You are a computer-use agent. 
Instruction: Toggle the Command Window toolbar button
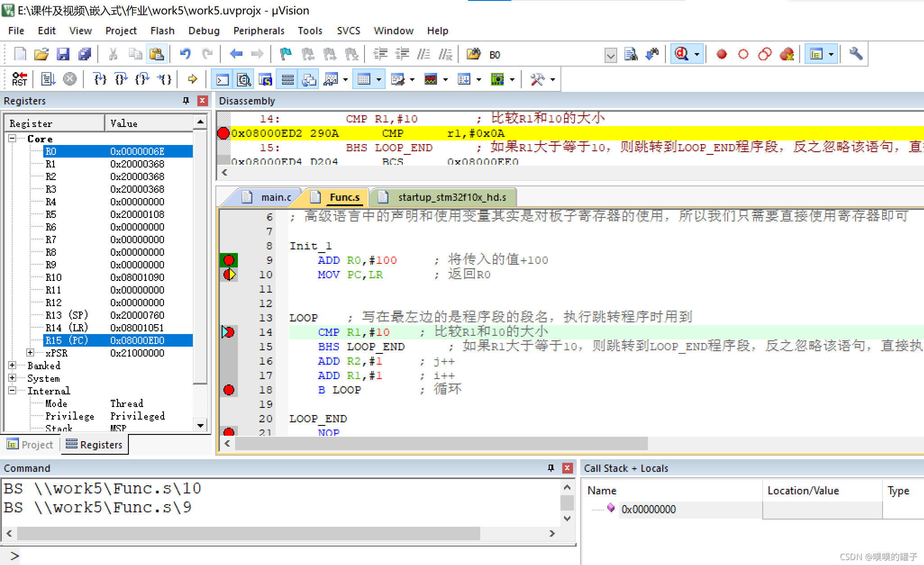point(222,80)
